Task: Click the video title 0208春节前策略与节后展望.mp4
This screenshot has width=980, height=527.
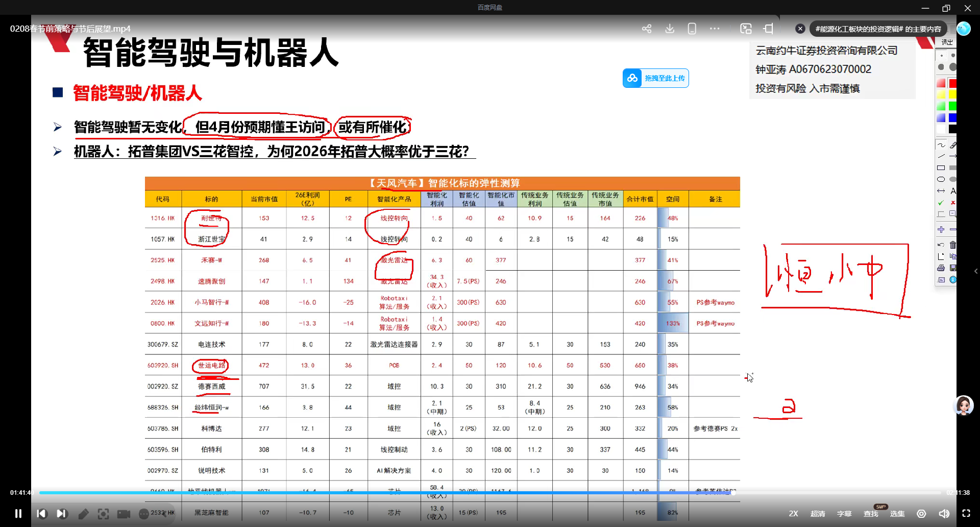Action: [x=70, y=29]
